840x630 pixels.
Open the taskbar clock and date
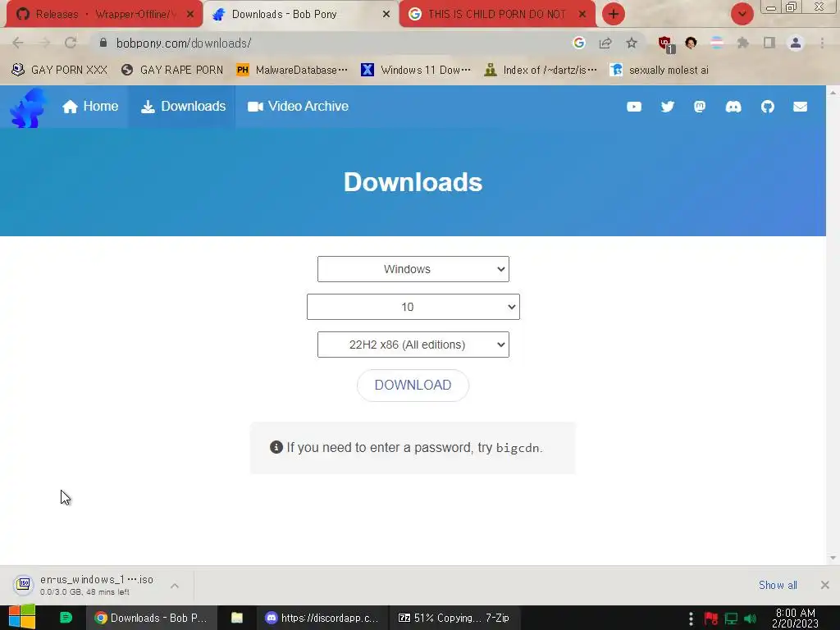coord(795,618)
